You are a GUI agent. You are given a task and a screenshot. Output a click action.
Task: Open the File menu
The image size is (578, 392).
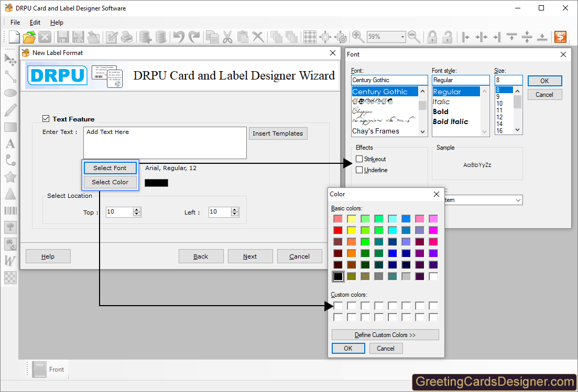point(15,23)
